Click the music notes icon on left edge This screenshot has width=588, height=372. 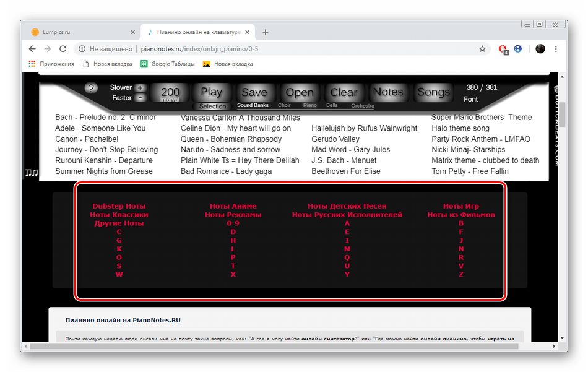[x=32, y=173]
